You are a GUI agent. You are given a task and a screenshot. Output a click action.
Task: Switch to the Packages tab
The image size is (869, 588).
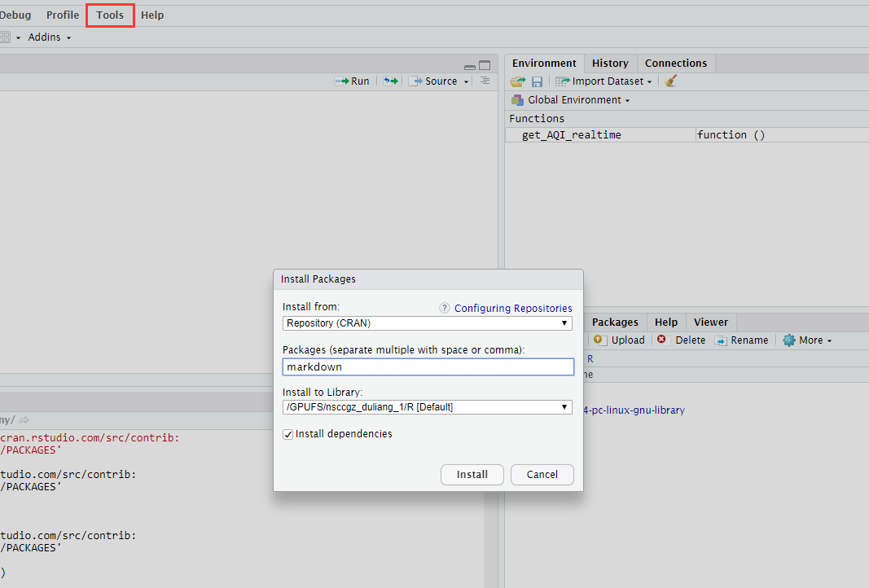[x=615, y=322]
